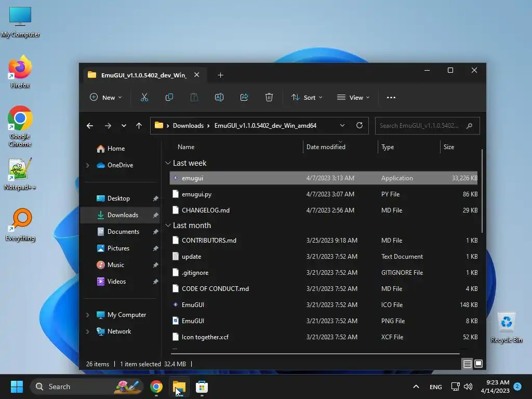Click the Copy icon in toolbar
The height and width of the screenshot is (399, 532).
pyautogui.click(x=169, y=97)
